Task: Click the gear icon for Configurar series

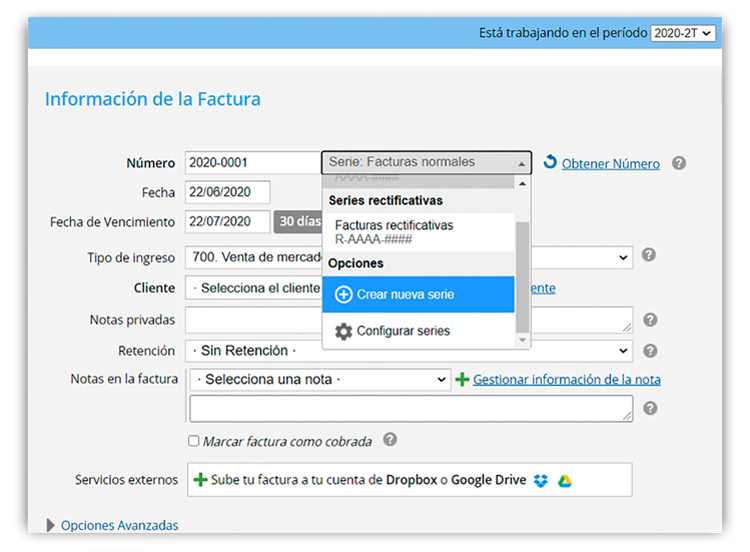Action: click(343, 331)
